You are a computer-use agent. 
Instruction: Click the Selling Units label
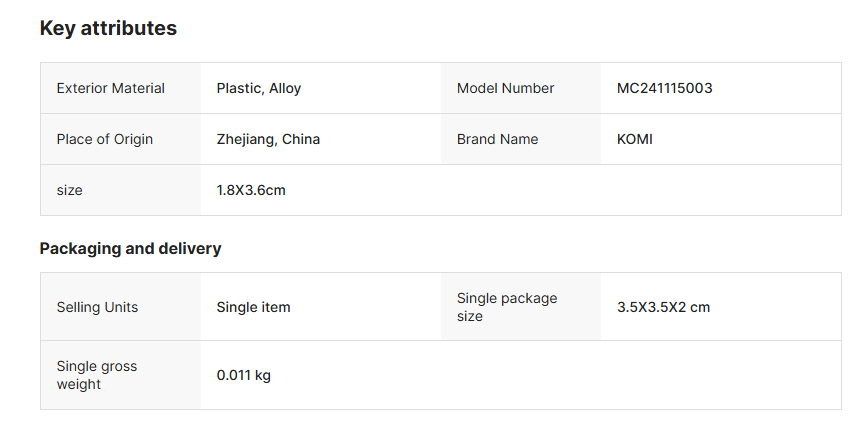click(97, 307)
